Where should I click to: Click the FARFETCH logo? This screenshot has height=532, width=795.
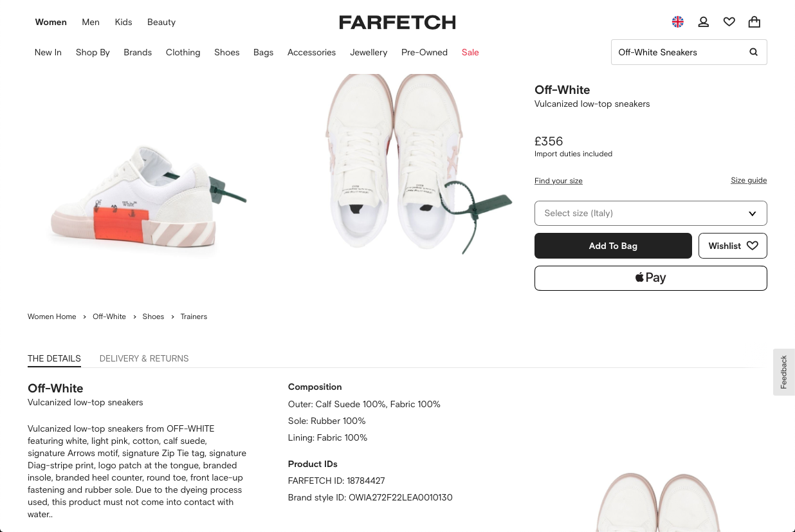(398, 23)
